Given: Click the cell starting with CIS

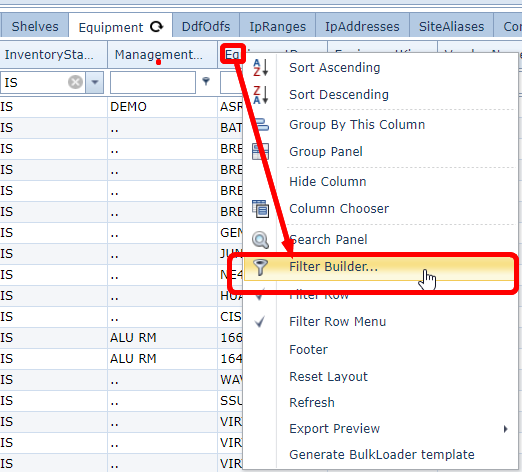Looking at the screenshot, I should (x=230, y=317).
